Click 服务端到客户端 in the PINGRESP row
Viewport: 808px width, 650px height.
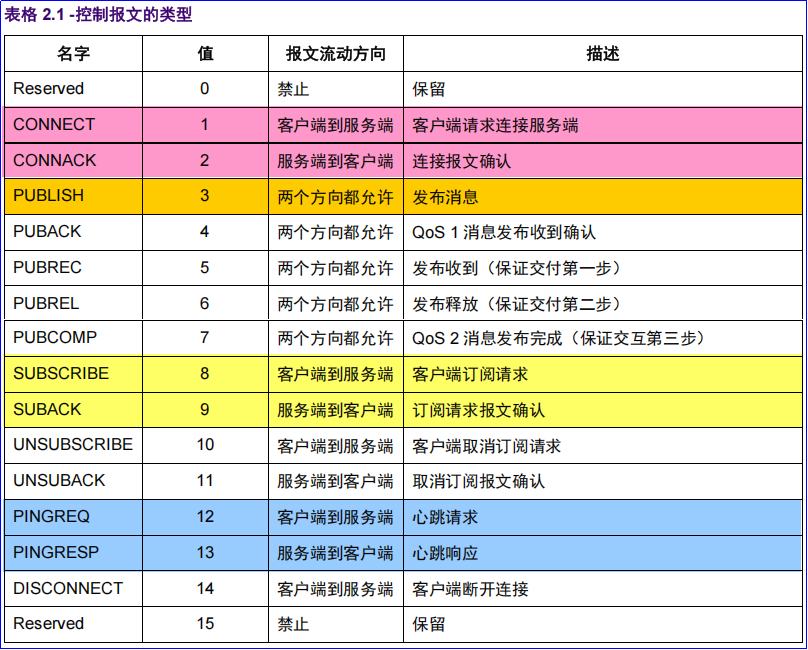(x=335, y=554)
